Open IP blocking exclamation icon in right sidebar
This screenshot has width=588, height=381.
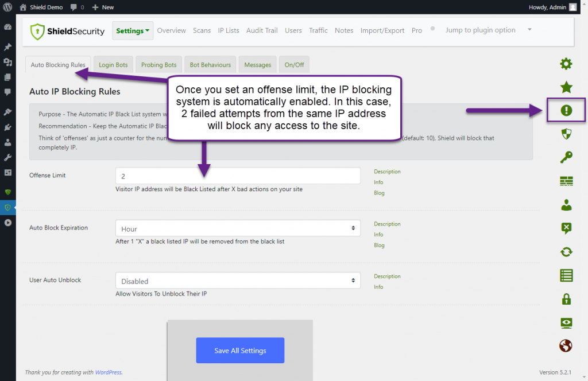pyautogui.click(x=566, y=111)
